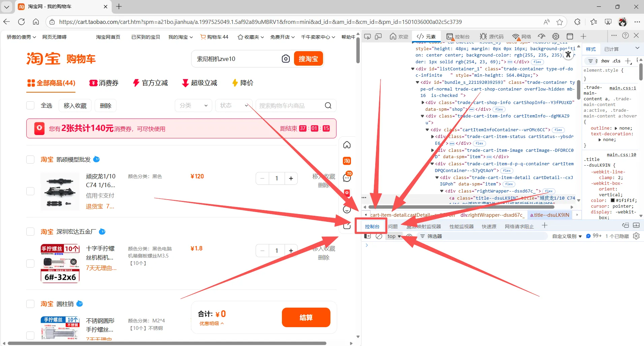Increase quantity for 顽皮龙1/10 item
This screenshot has height=346, width=644.
click(291, 178)
